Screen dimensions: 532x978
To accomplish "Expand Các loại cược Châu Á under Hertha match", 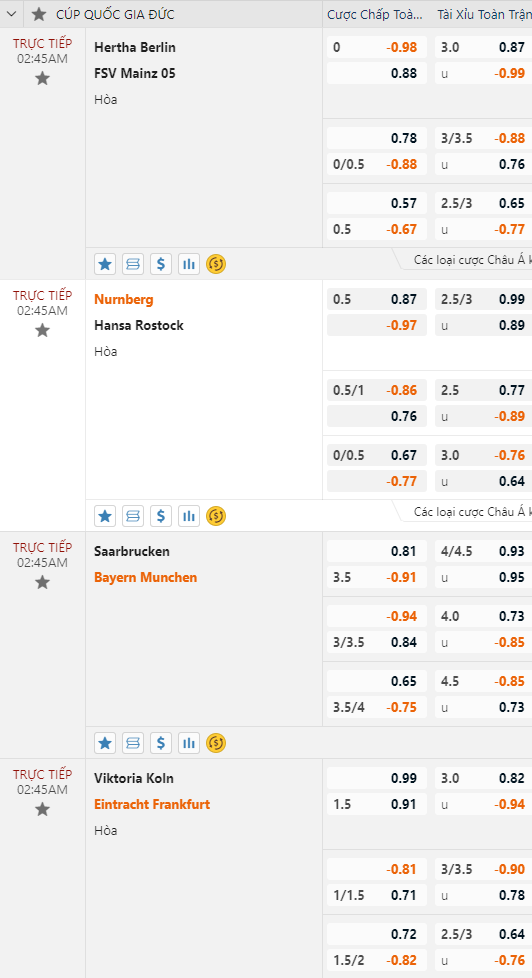I will click(470, 261).
